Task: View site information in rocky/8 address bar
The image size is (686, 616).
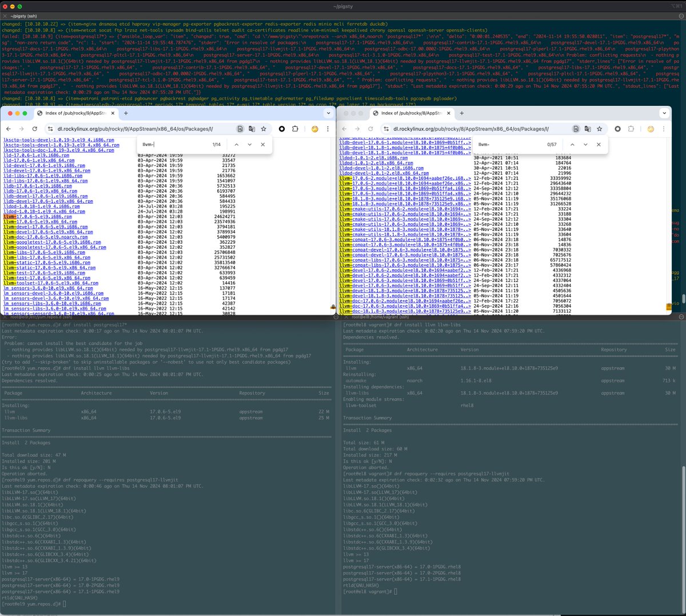Action: (x=386, y=129)
